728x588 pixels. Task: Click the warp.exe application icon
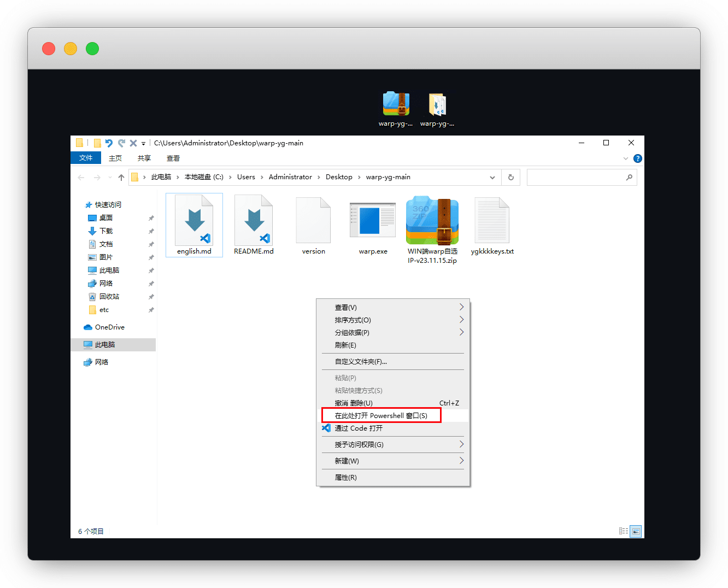click(x=373, y=221)
